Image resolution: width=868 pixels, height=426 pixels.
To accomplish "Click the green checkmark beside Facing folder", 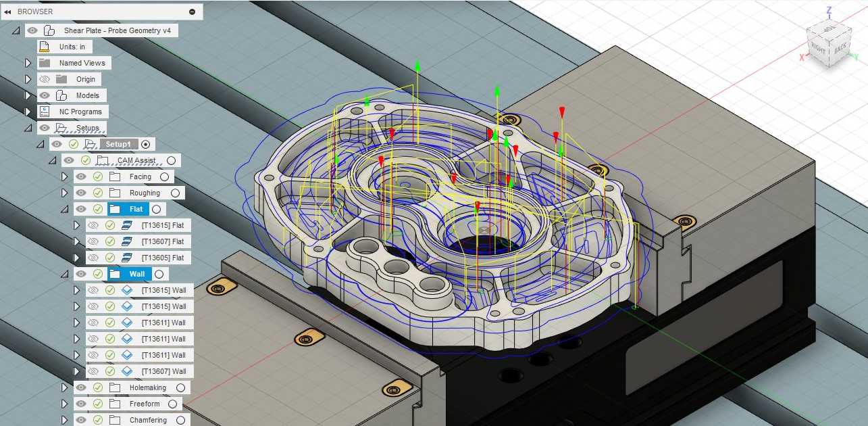I will point(98,176).
